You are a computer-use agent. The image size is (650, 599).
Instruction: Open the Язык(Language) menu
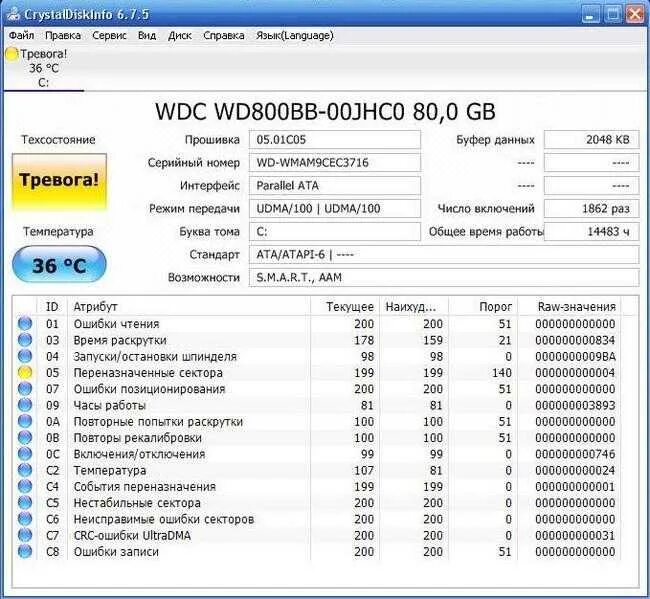coord(295,36)
